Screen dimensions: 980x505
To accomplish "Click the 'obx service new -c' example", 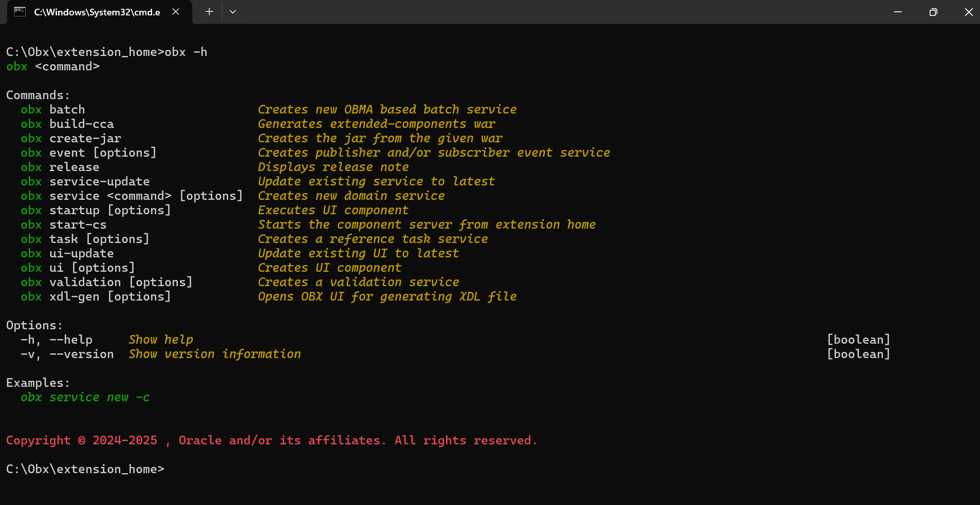I will click(85, 397).
